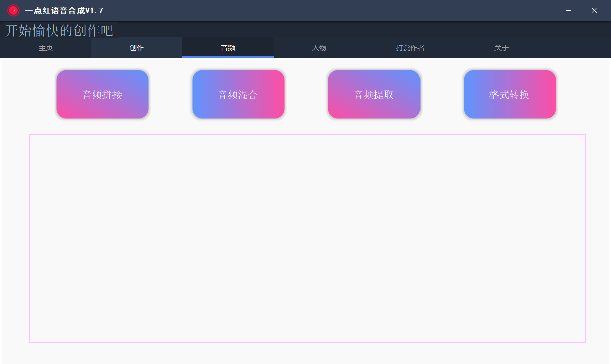Screen dimensions: 611x364
Task: Click inside the pink-bordered empty panel
Action: 307,238
